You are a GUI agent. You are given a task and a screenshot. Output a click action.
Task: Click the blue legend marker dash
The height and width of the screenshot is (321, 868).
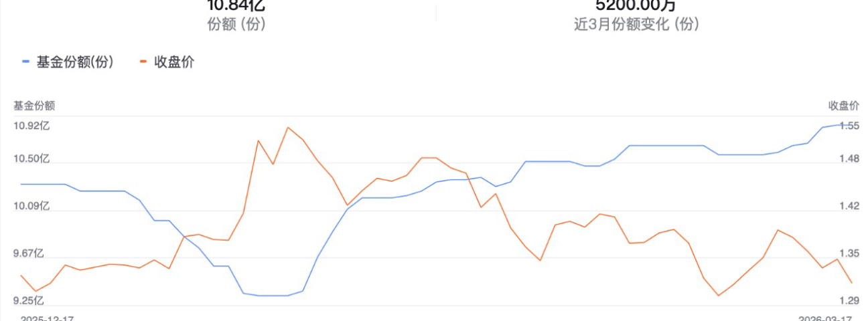26,62
